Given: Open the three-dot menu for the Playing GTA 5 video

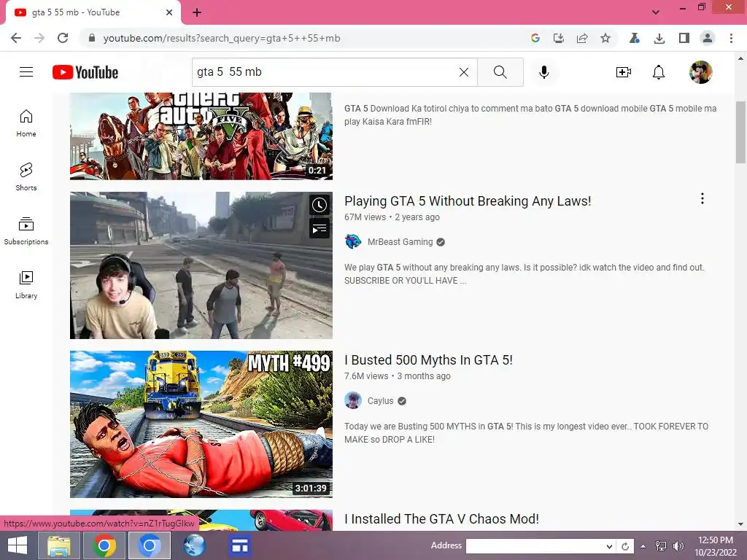Looking at the screenshot, I should (x=703, y=198).
